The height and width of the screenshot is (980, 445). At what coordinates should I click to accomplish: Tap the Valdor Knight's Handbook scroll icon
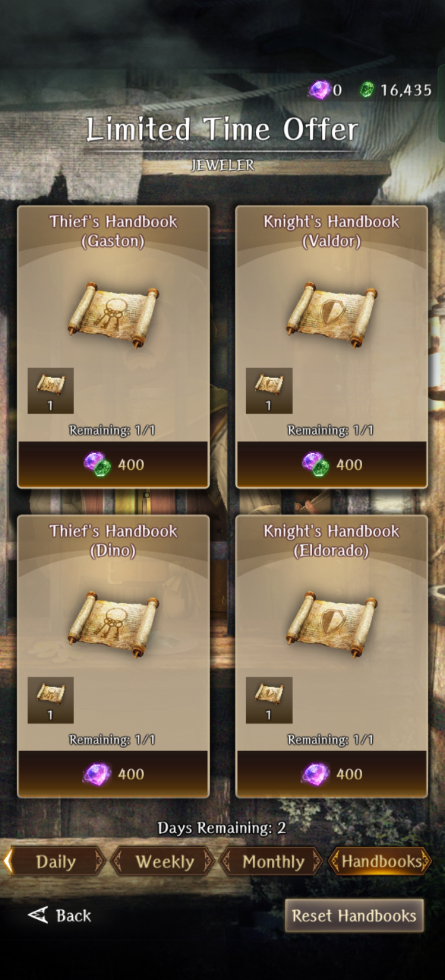(331, 314)
